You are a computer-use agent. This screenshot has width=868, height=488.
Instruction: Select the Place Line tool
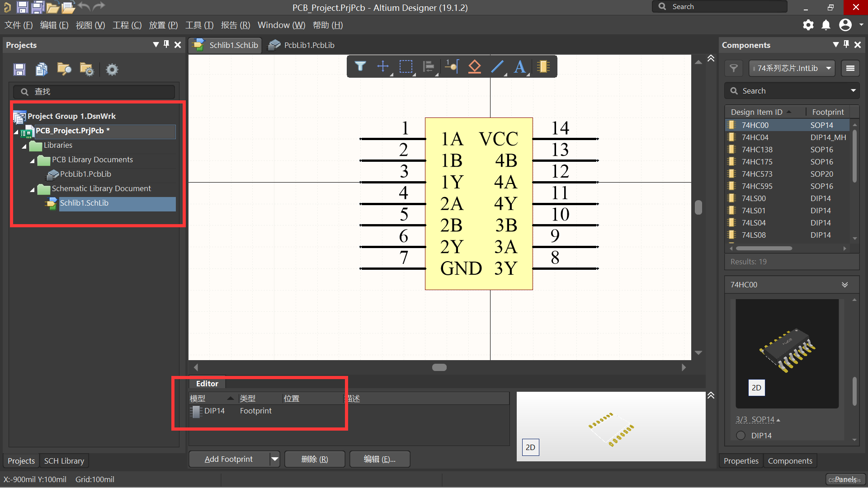click(x=497, y=66)
